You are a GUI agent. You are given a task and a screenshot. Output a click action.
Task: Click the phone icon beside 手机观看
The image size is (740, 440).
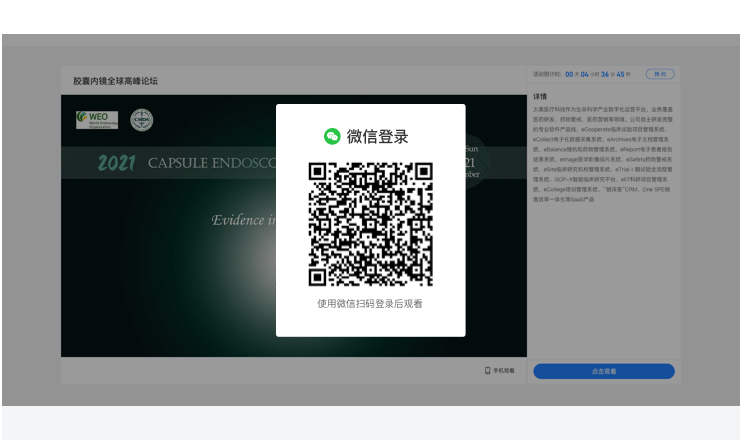click(x=488, y=371)
